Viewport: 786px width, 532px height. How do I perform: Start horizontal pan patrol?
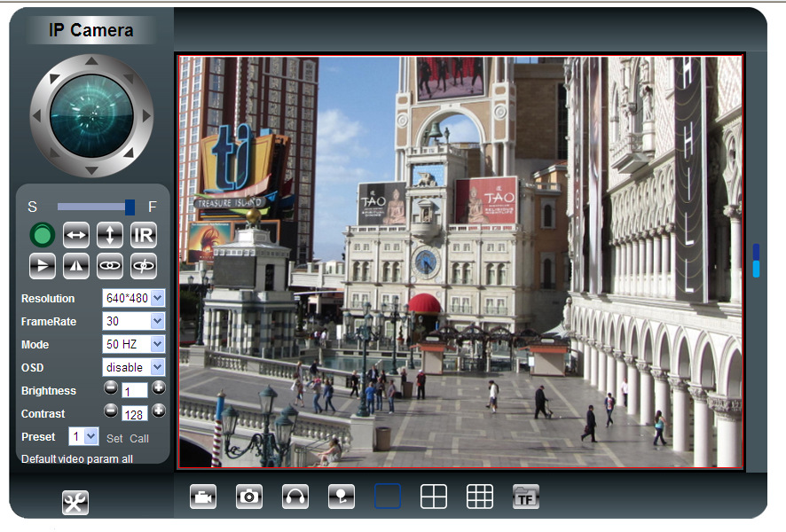coord(76,235)
